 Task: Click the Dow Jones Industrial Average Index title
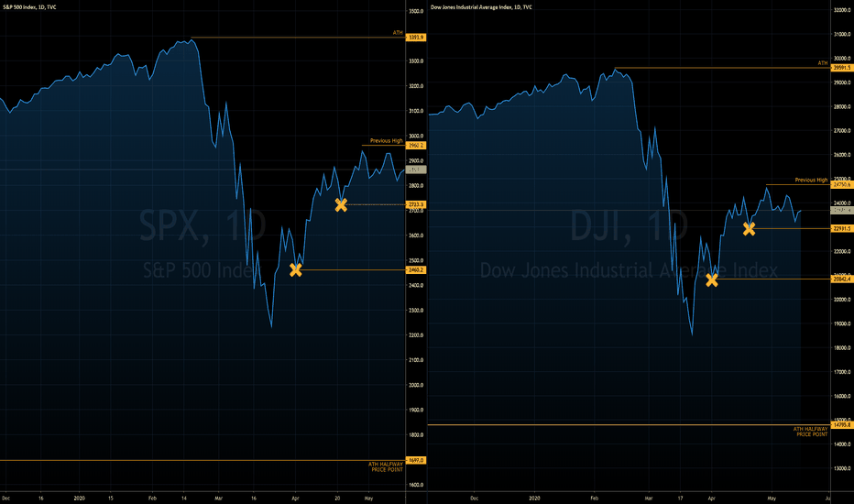click(x=481, y=7)
